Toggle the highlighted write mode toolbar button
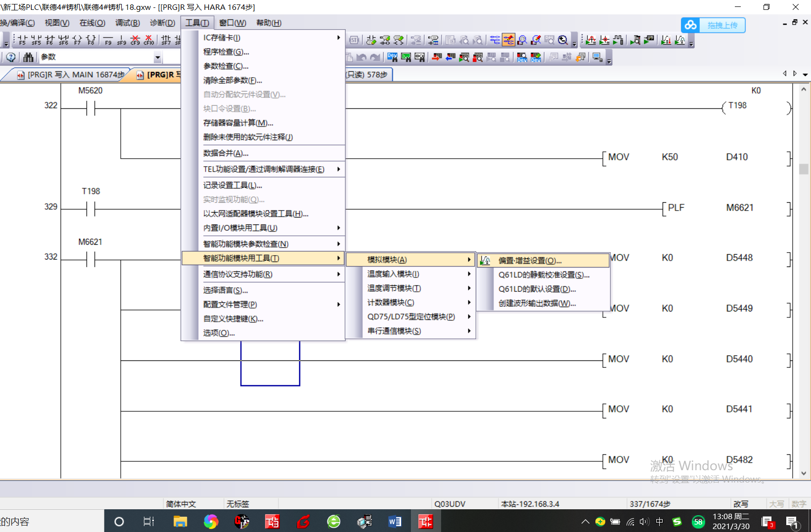811x532 pixels. [508, 40]
